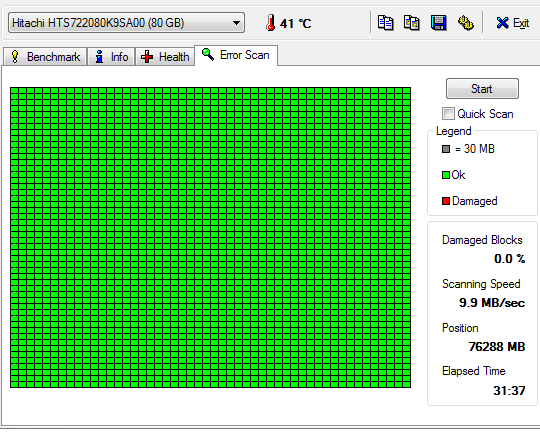Viewport: 540px width, 433px height.
Task: Click the red Damaged legend swatch
Action: [446, 201]
